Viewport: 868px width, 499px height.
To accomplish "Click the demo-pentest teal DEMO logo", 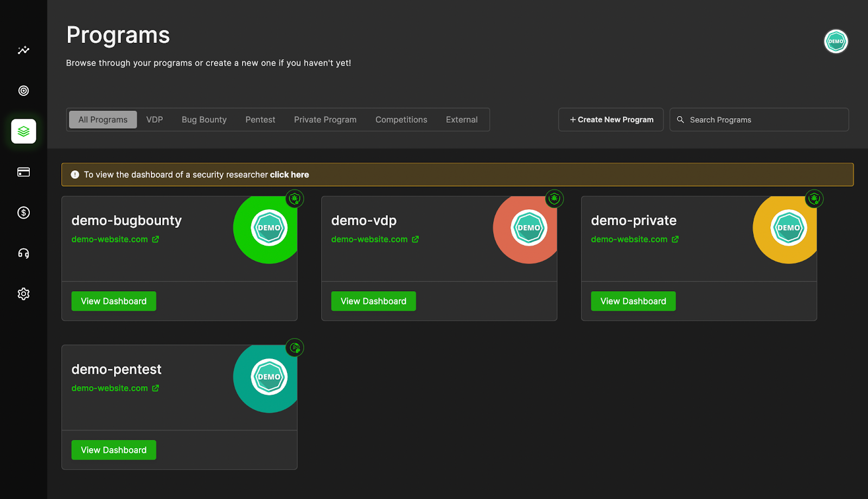I will [269, 377].
